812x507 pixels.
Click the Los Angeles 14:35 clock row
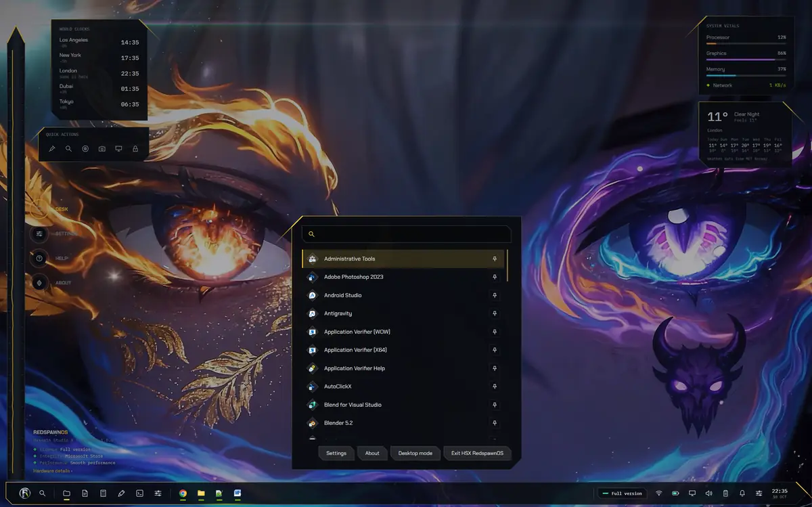[x=99, y=42]
